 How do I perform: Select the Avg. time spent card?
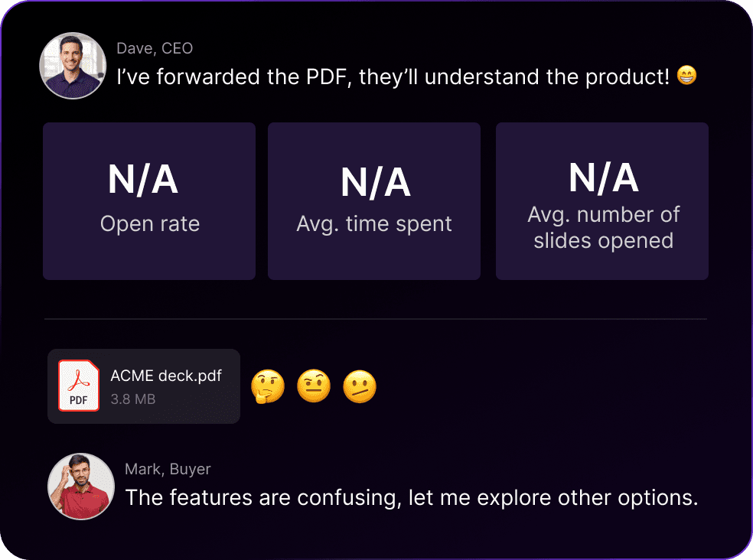(374, 201)
